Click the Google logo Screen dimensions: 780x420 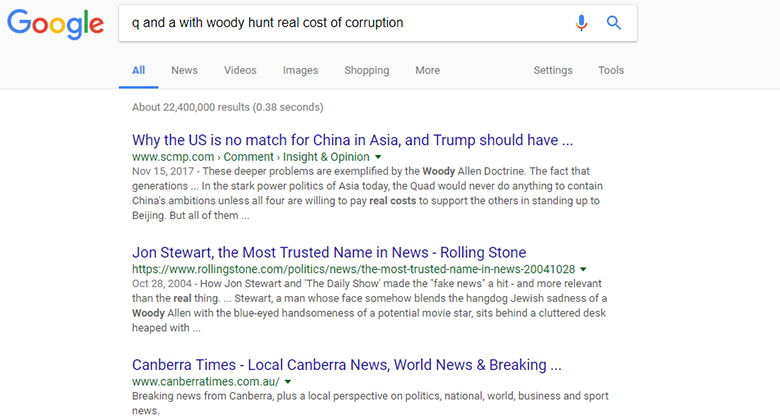tap(55, 24)
